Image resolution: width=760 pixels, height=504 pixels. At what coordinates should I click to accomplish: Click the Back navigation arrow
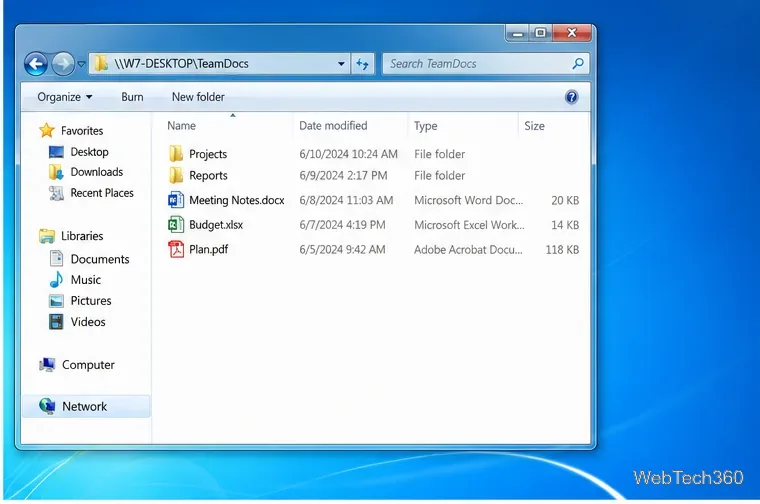[36, 63]
